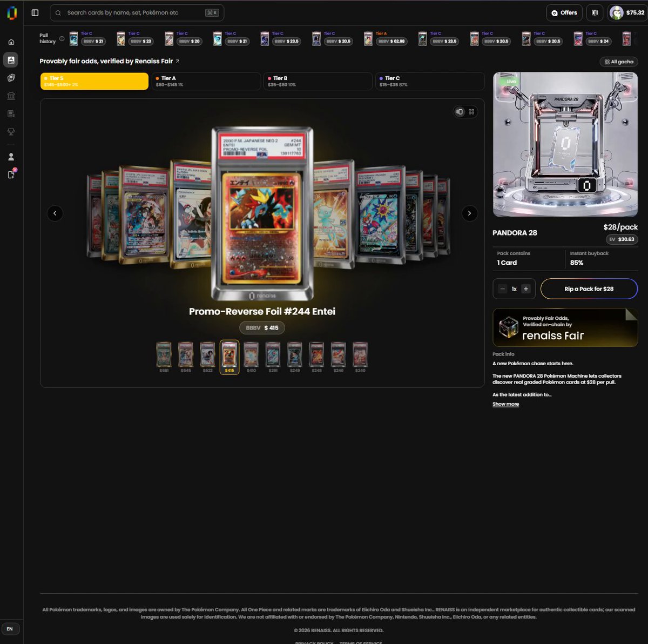Select the $581 card thumbnail
Viewport: 648px width, 644px height.
click(164, 357)
